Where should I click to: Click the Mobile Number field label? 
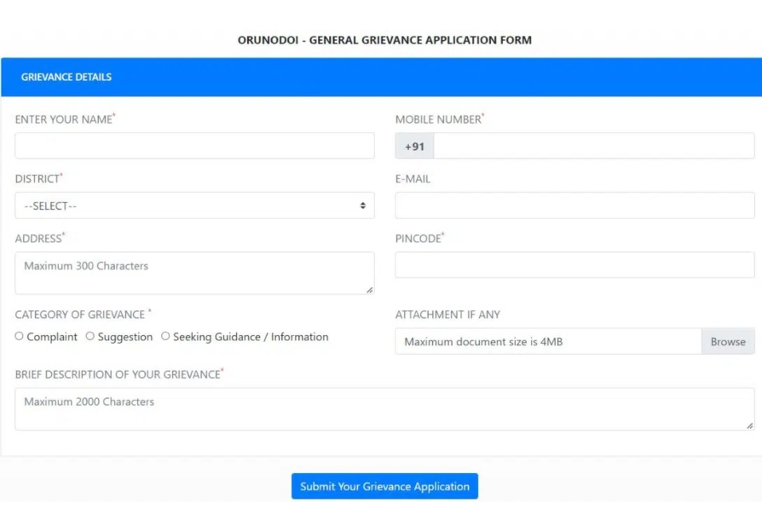point(438,119)
